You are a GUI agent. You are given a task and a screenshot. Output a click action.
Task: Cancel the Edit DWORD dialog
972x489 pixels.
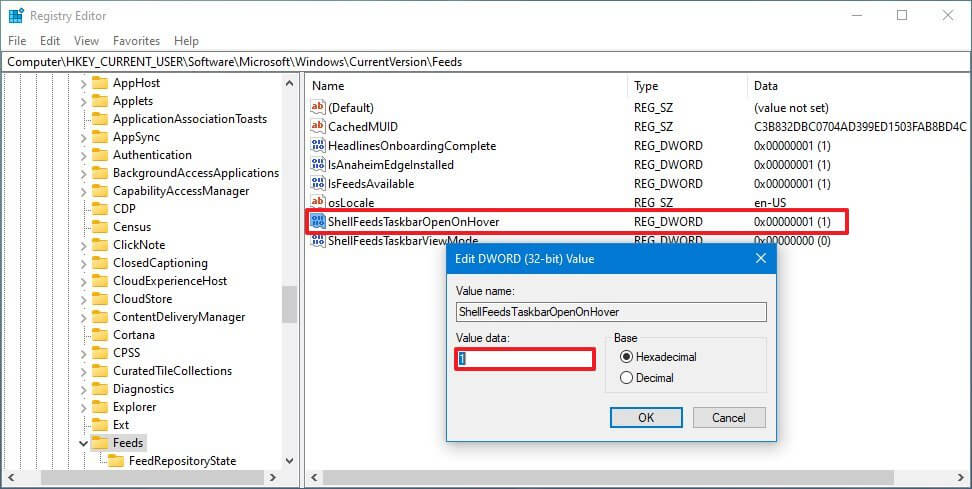click(x=729, y=417)
